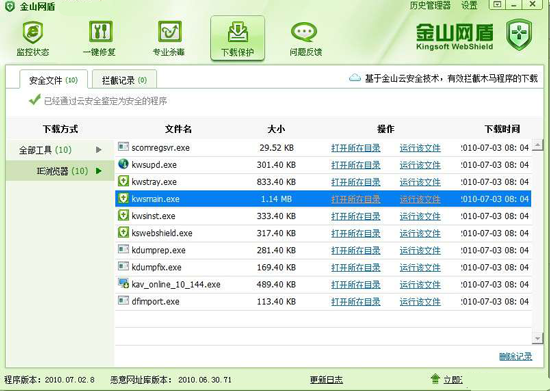
Task: Open the 问题反馈 feedback speech bubble icon
Action: pos(304,32)
